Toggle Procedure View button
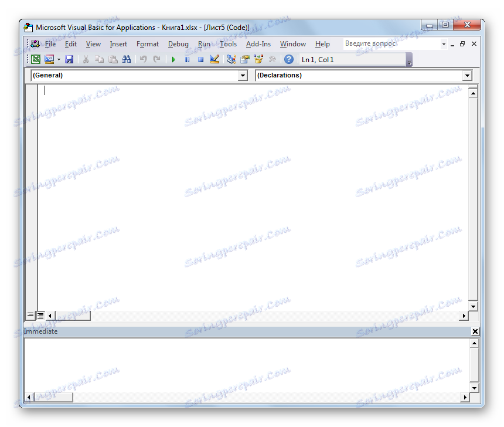 pyautogui.click(x=30, y=315)
